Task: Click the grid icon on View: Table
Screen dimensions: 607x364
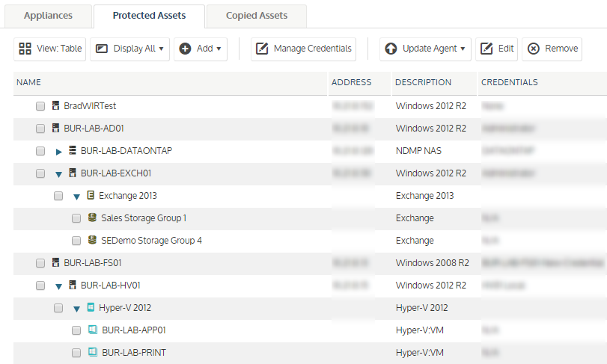Action: point(25,49)
